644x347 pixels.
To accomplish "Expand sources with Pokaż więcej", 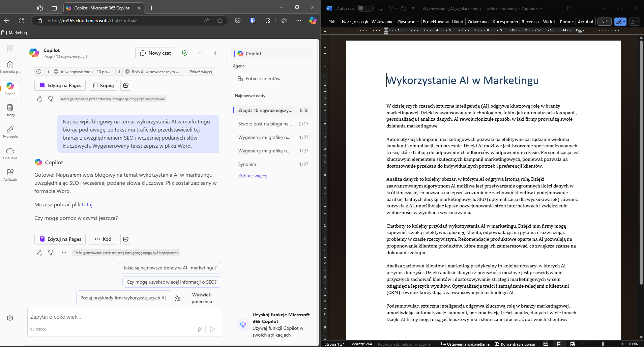I will pos(201,71).
